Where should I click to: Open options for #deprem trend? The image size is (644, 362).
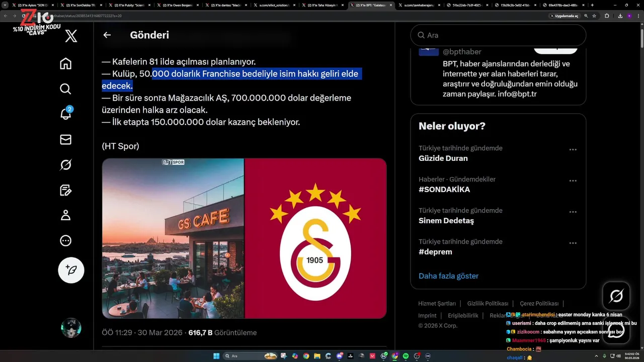(573, 243)
